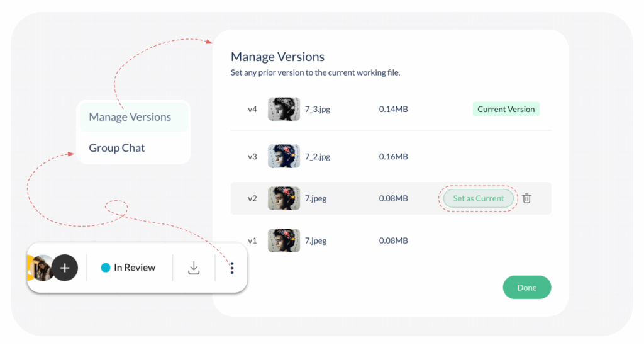644x345 pixels.
Task: Click the Current Version badge
Action: point(506,109)
